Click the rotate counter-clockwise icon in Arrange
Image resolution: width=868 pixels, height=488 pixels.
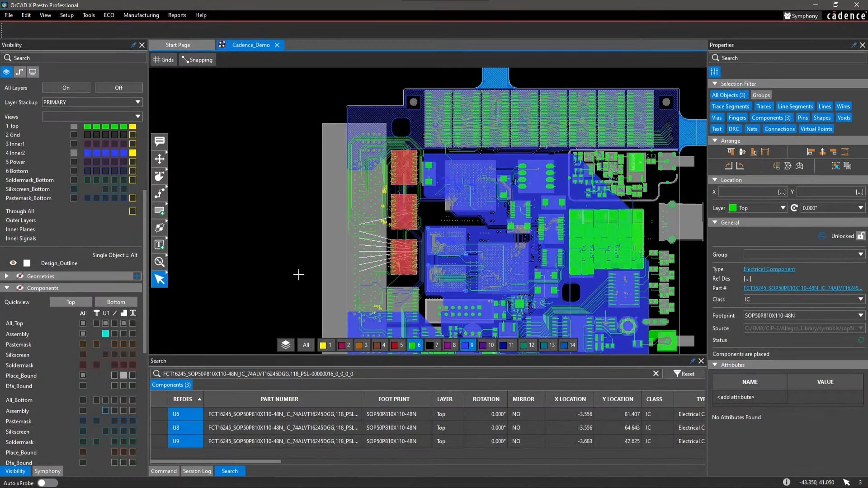[740, 166]
